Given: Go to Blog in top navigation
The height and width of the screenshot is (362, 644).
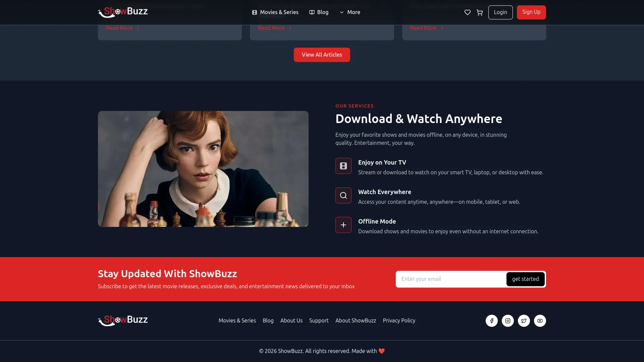Looking at the screenshot, I should (x=319, y=12).
